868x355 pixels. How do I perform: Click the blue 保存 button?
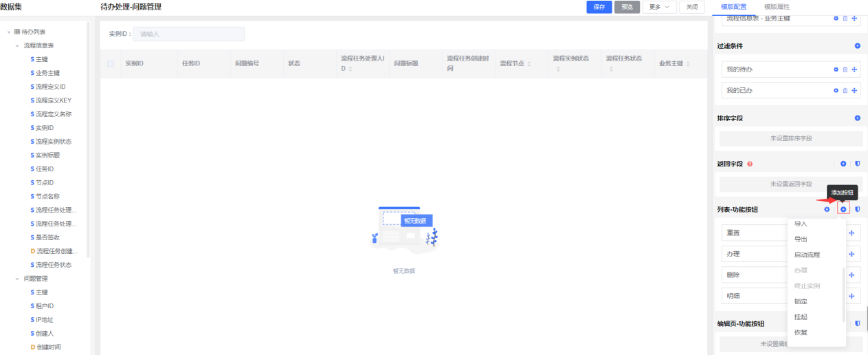tap(599, 7)
